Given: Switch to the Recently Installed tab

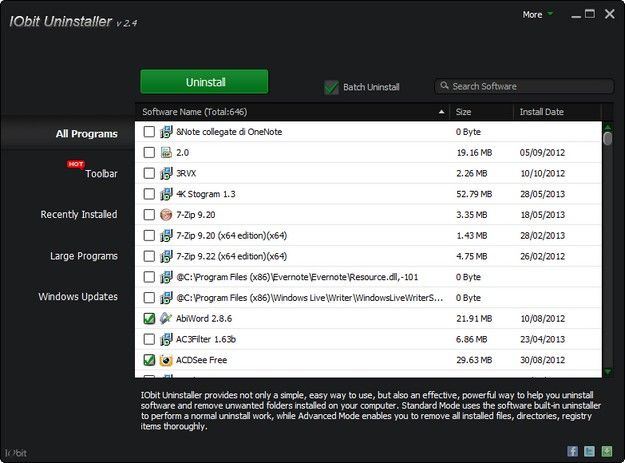Looking at the screenshot, I should [x=78, y=214].
